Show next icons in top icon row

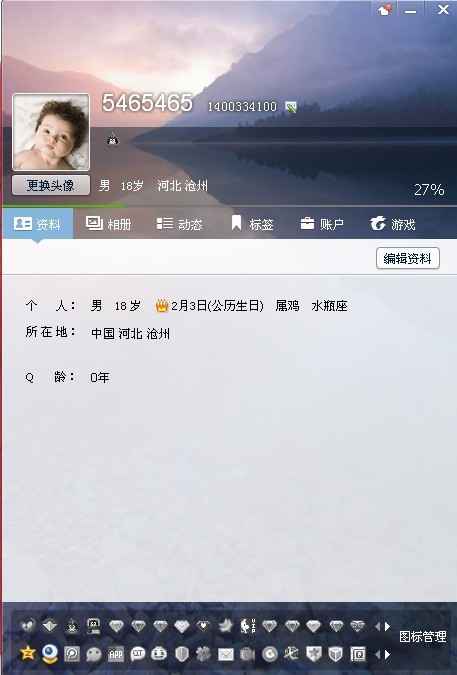point(388,627)
